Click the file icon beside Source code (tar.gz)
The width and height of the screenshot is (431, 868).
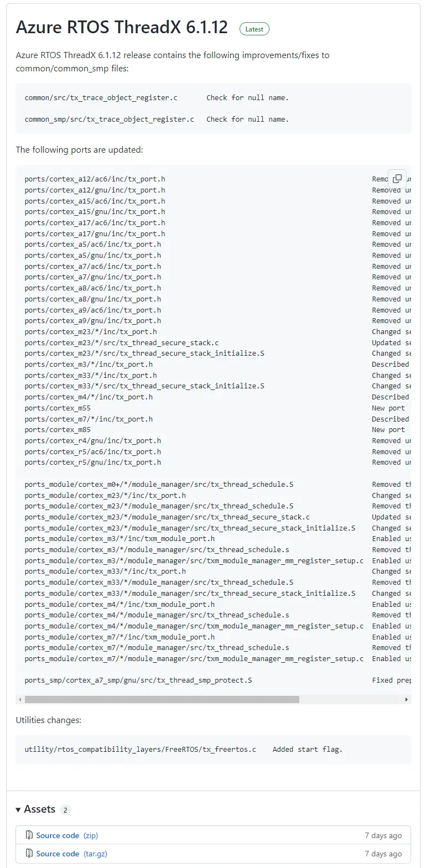pos(29,853)
